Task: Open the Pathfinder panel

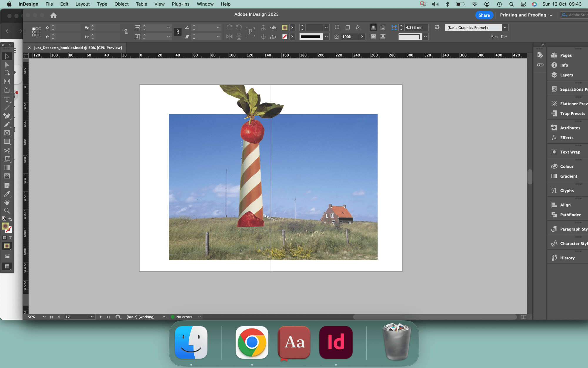Action: [x=570, y=215]
